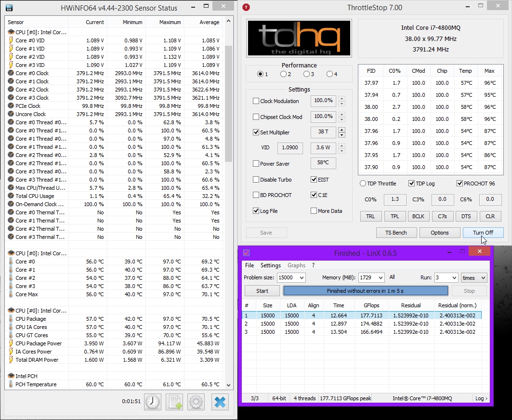This screenshot has width=512, height=420.
Task: Open HWiNFO settings gear icon
Action: [196, 402]
